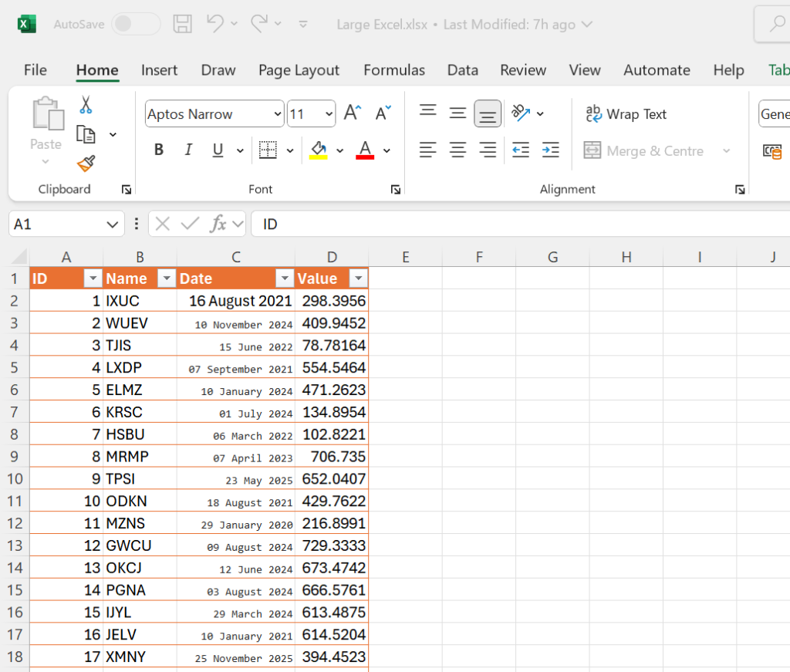Image resolution: width=790 pixels, height=672 pixels.
Task: Open fill colour dropdown arrow
Action: (x=340, y=150)
